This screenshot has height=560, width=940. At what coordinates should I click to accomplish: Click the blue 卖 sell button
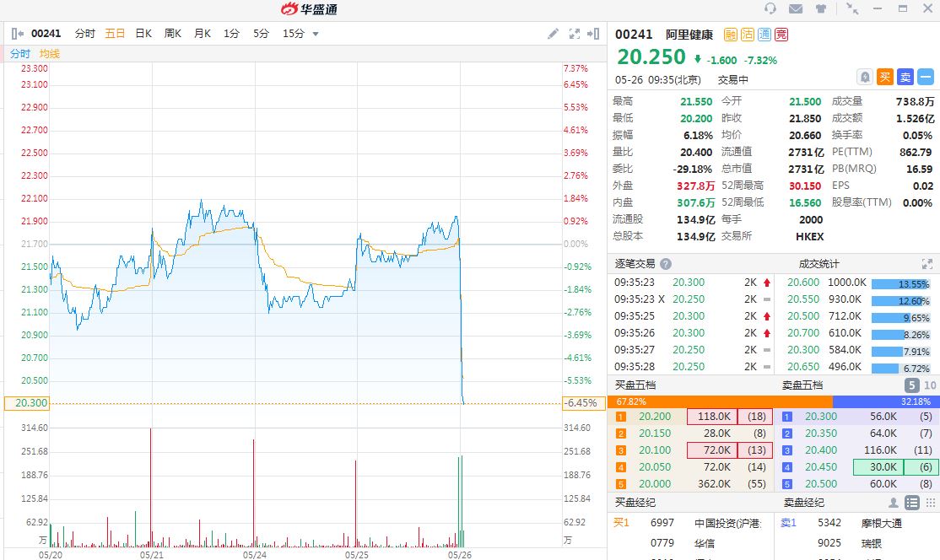point(905,77)
